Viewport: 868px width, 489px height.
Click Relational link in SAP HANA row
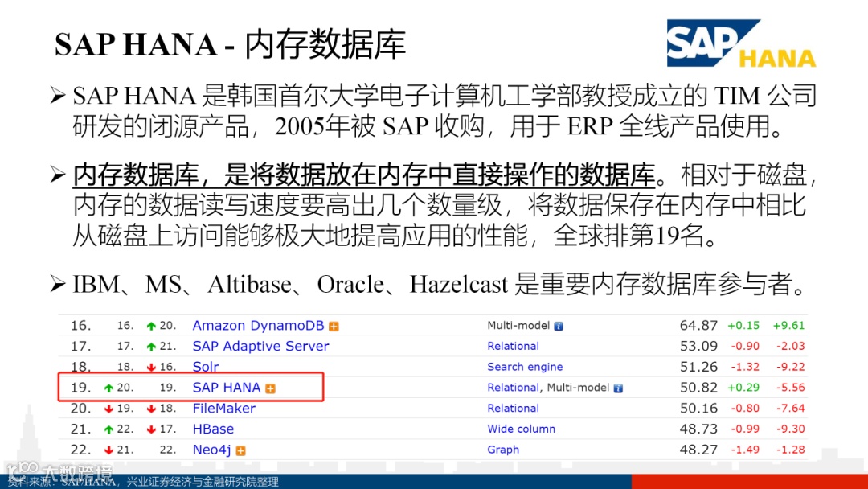point(513,388)
